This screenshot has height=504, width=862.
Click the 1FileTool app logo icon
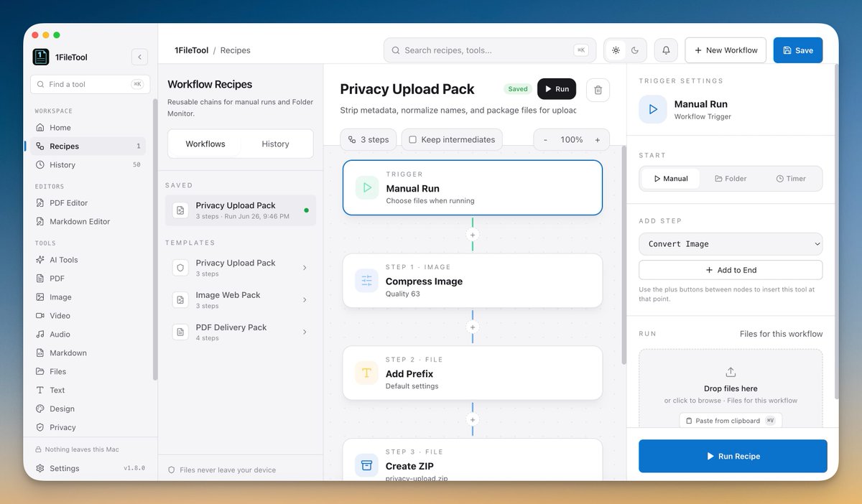click(41, 57)
